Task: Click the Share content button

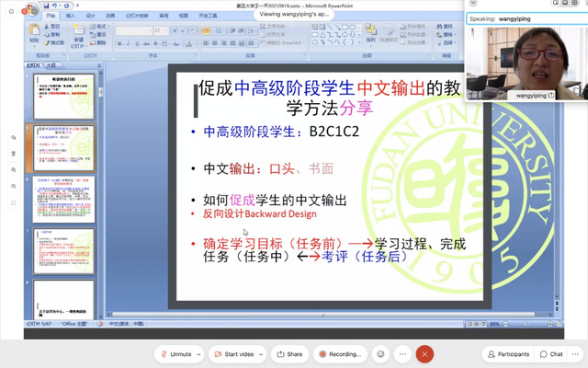Action: tap(289, 354)
